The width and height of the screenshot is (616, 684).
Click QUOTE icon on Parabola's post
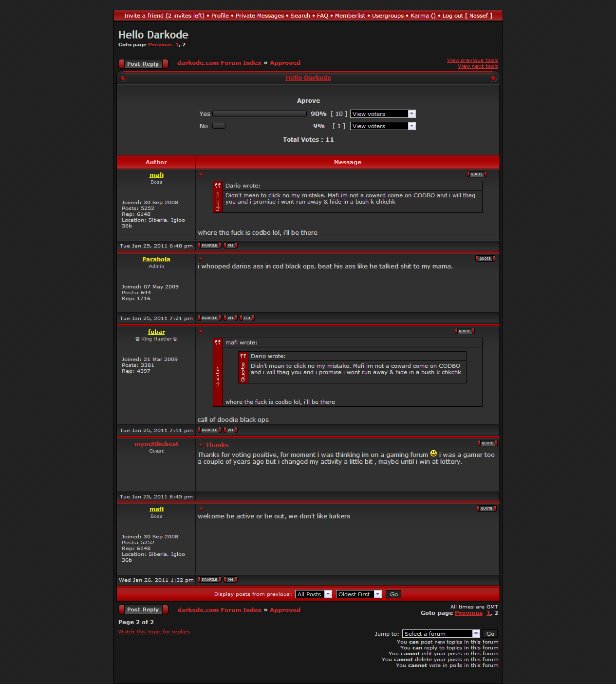485,259
